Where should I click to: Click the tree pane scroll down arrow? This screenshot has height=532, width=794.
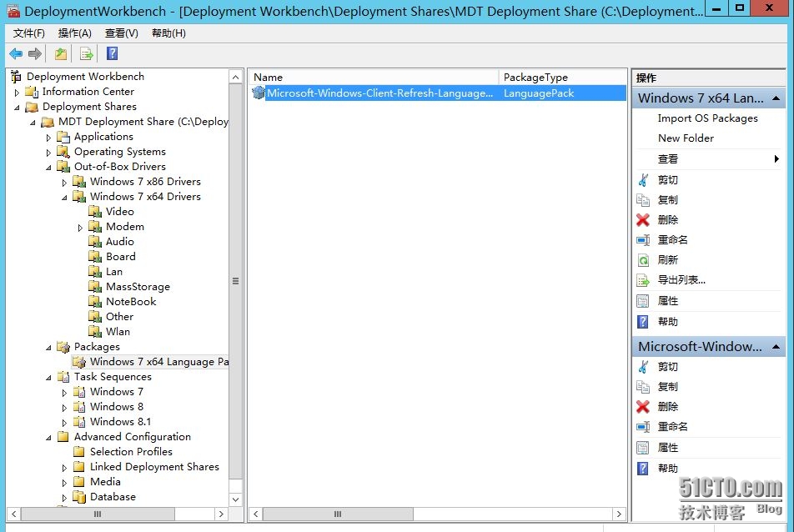click(x=235, y=499)
